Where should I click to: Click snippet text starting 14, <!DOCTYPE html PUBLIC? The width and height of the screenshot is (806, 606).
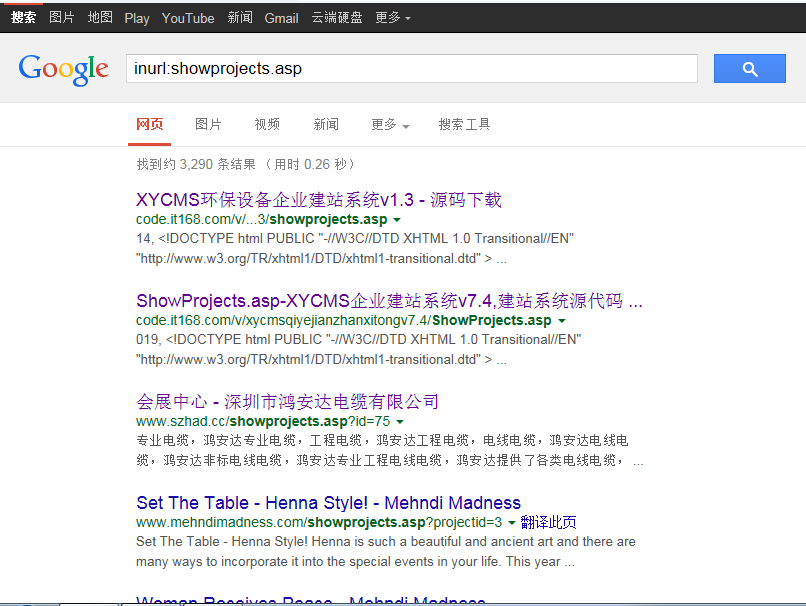355,248
